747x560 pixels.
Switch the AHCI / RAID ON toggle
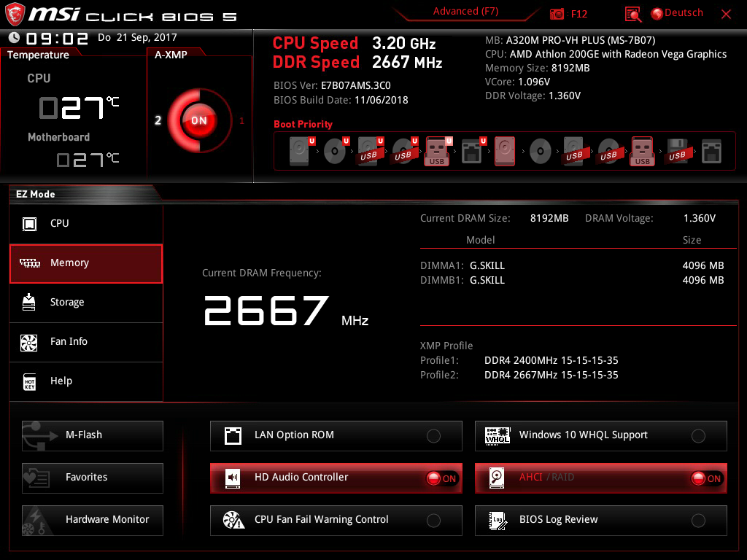(x=707, y=478)
